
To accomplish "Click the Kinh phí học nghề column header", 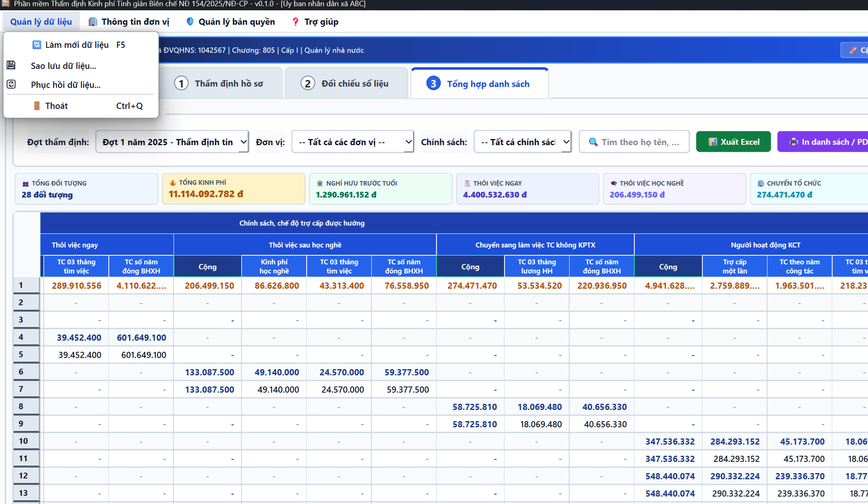I will point(274,266).
